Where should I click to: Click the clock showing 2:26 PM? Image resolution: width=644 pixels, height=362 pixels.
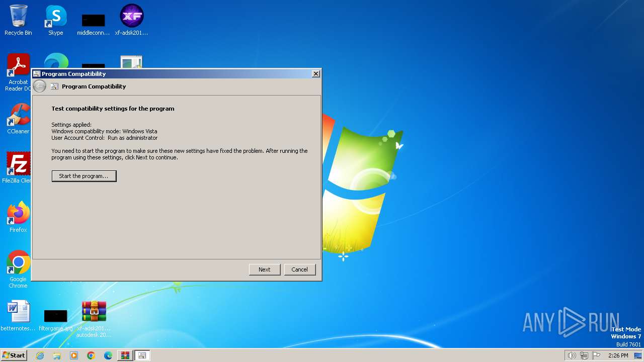coord(618,355)
